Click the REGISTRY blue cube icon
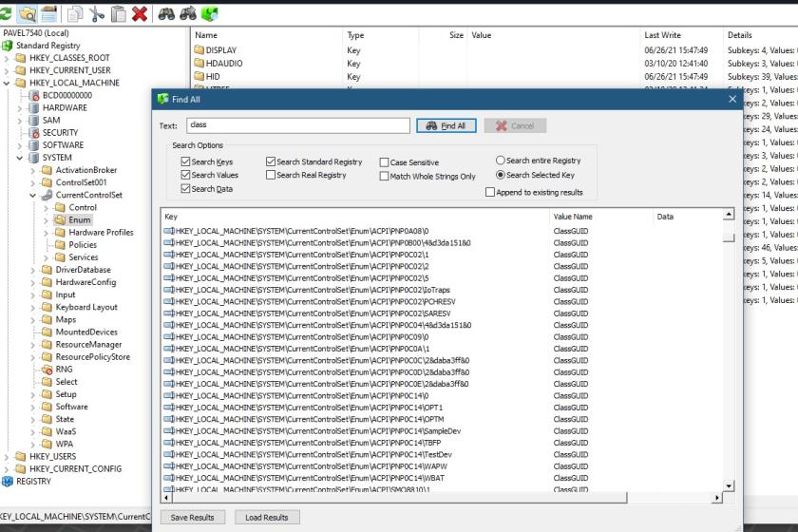798x532 pixels. (8, 482)
